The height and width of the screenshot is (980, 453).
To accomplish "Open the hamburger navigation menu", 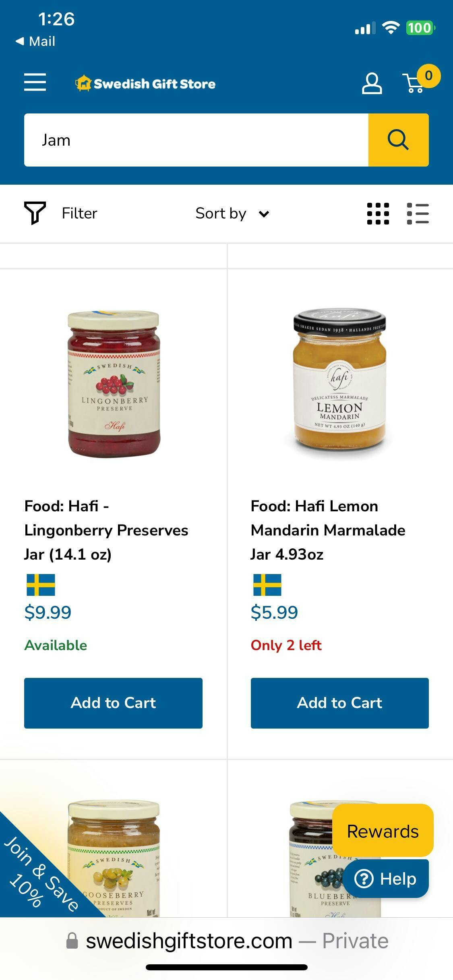I will point(35,82).
